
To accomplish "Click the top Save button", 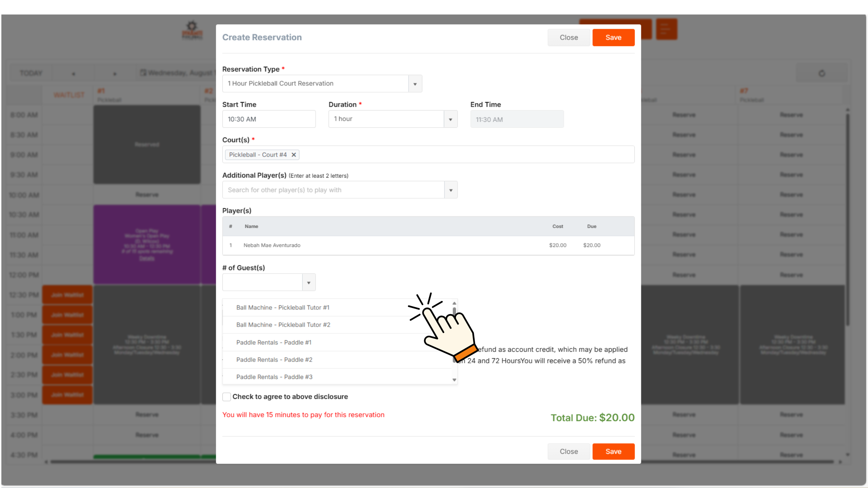I will 613,38.
